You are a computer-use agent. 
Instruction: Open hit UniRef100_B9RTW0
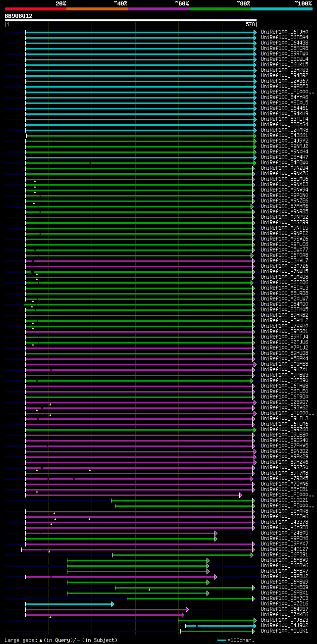(284, 53)
